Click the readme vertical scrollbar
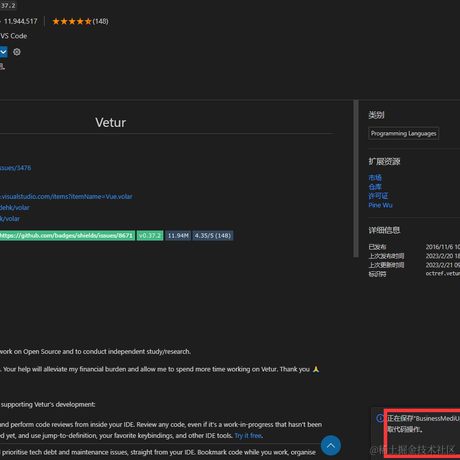This screenshot has width=460, height=460. pyautogui.click(x=356, y=178)
